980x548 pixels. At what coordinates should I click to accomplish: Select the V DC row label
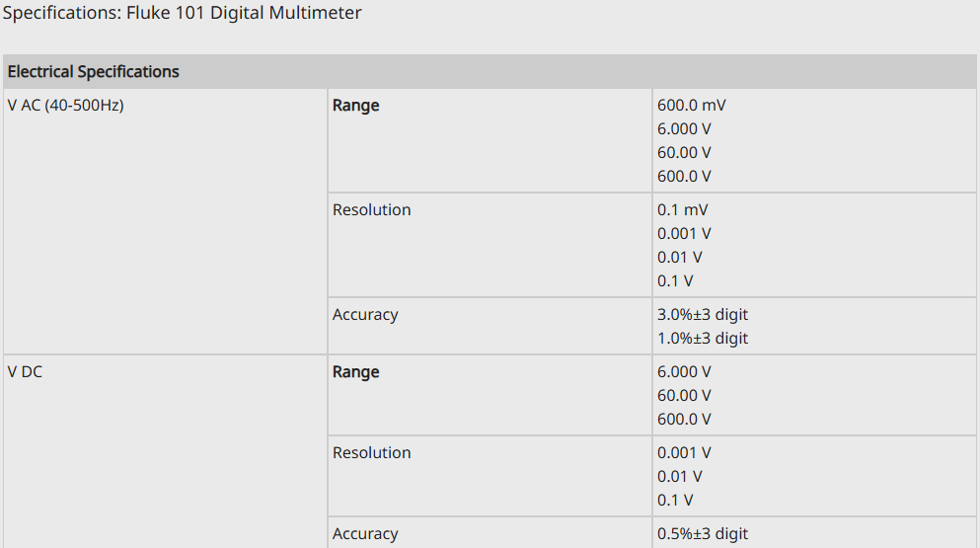pos(25,372)
